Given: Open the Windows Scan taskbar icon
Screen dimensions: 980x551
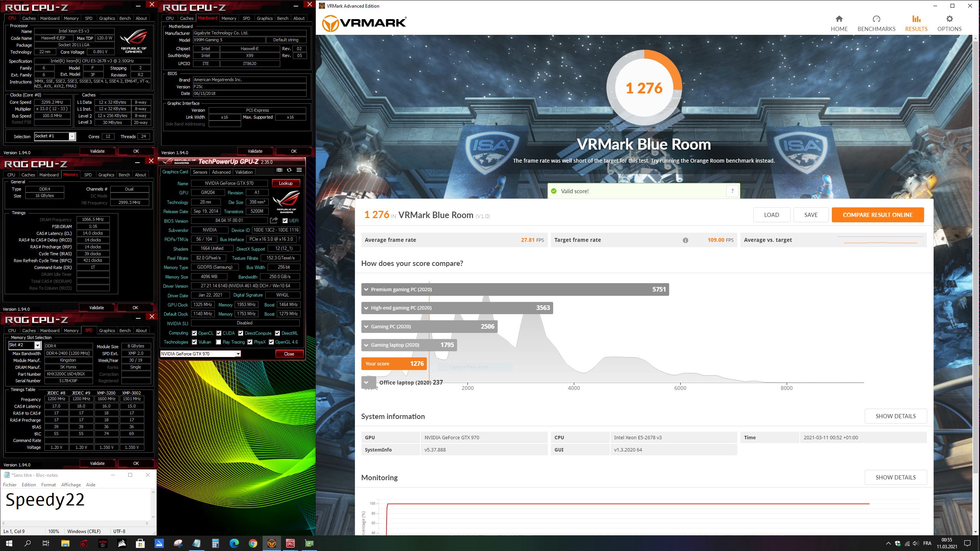Looking at the screenshot, I should click(x=159, y=543).
